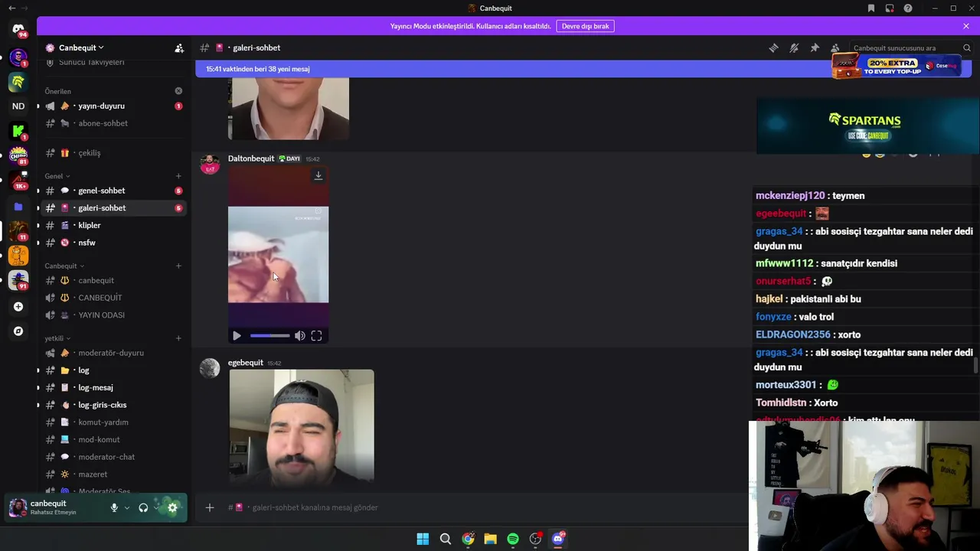
Task: Go back using title bar back arrow
Action: pos(11,8)
